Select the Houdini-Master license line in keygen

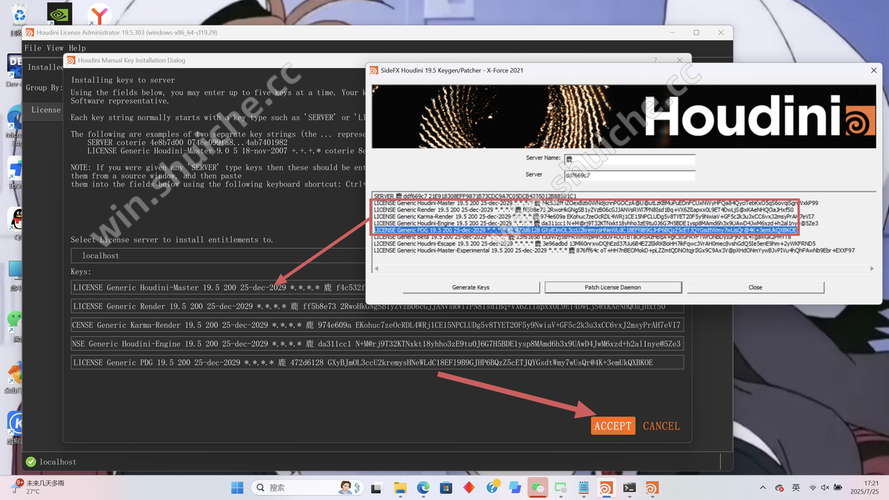click(x=595, y=203)
